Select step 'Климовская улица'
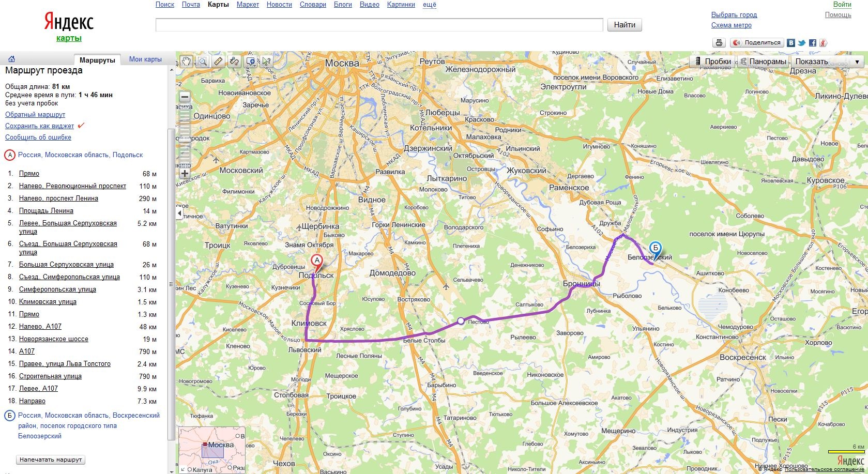The width and height of the screenshot is (868, 474). (48, 302)
